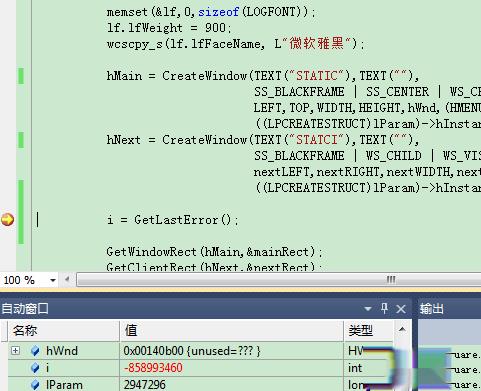Switch to the 输出 panel title
Screen dimensions: 481x391
pos(432,309)
